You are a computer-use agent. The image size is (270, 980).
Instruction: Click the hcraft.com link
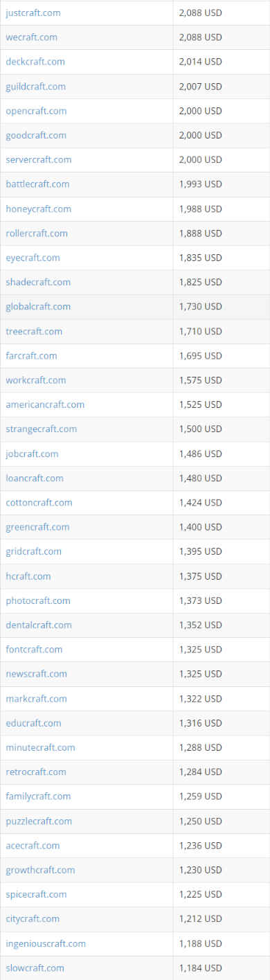coord(28,576)
